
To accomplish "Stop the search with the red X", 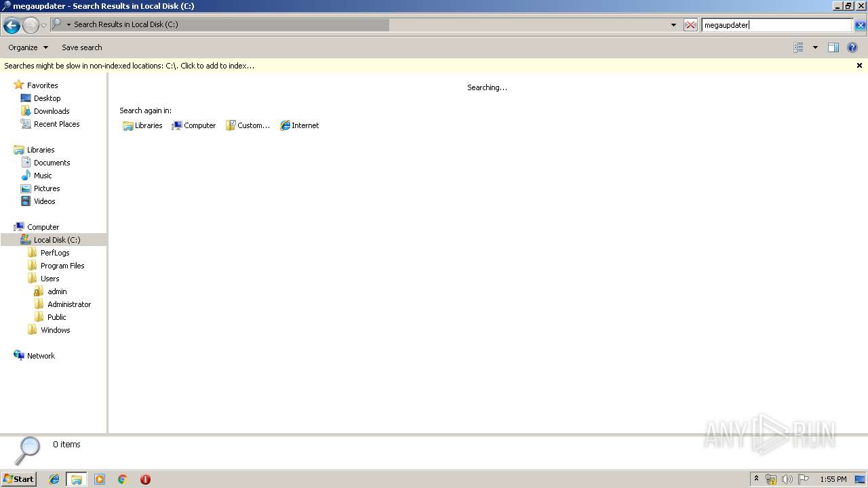I will [x=690, y=25].
